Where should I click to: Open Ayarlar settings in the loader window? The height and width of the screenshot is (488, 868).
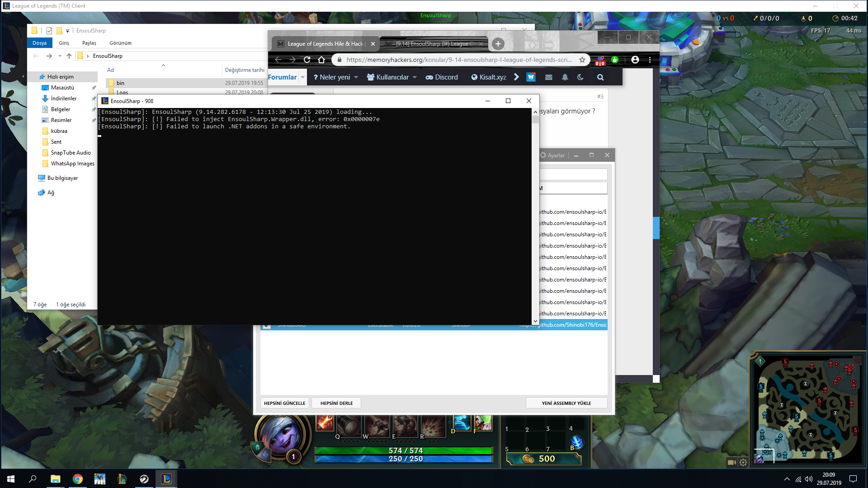[x=552, y=155]
